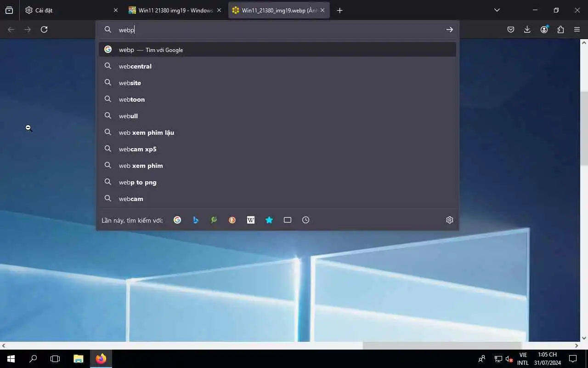The height and width of the screenshot is (368, 588).
Task: Open the volume control in tray
Action: (x=509, y=359)
